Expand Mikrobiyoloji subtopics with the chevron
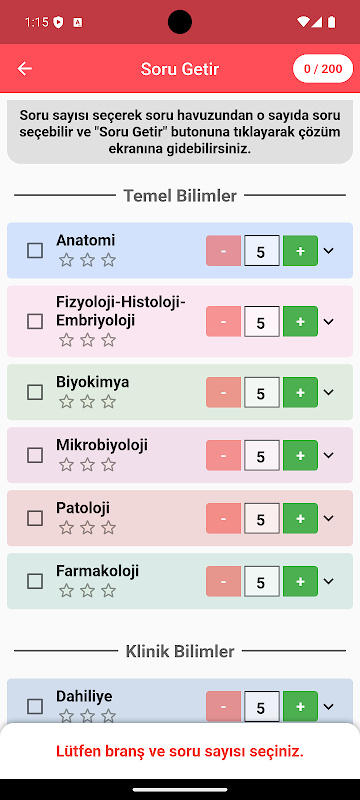This screenshot has height=800, width=360. coord(329,455)
